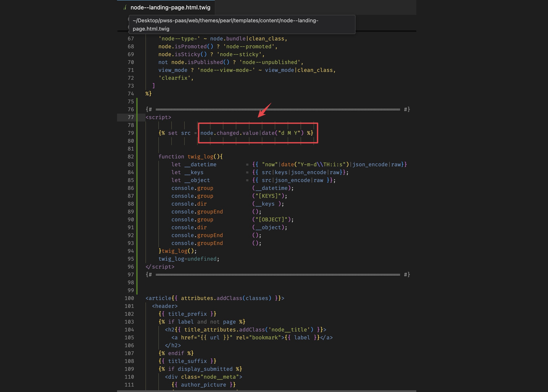Click the function twig_log() declaration
The height and width of the screenshot is (392, 548).
point(191,157)
